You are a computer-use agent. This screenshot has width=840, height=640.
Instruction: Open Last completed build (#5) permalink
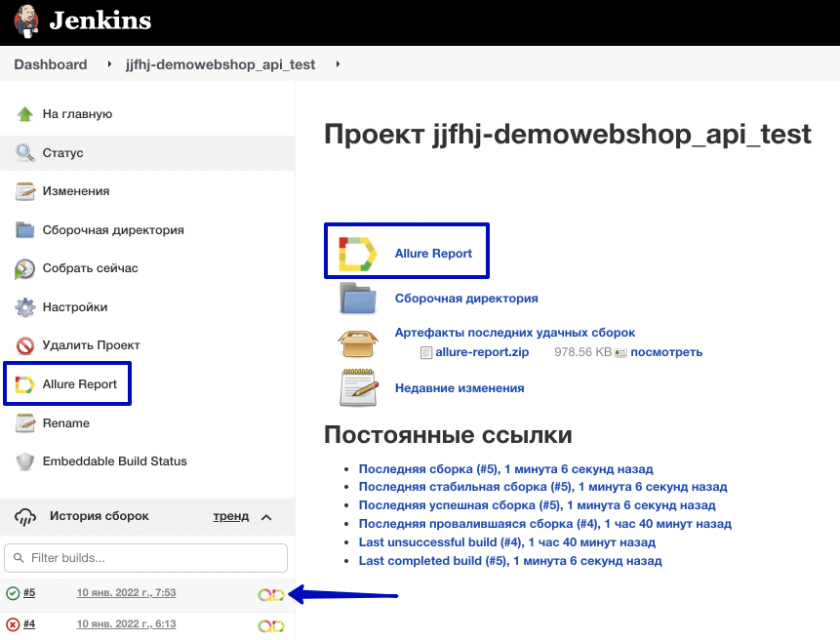(510, 561)
